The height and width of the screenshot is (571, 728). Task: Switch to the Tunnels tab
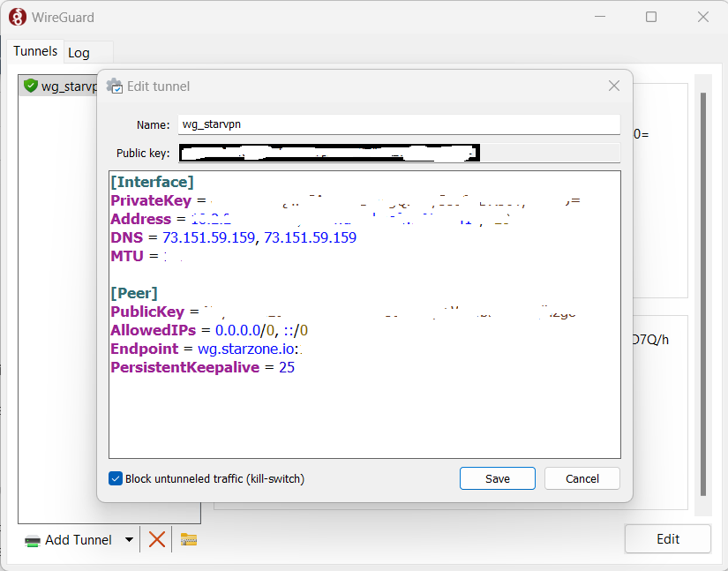pos(35,51)
